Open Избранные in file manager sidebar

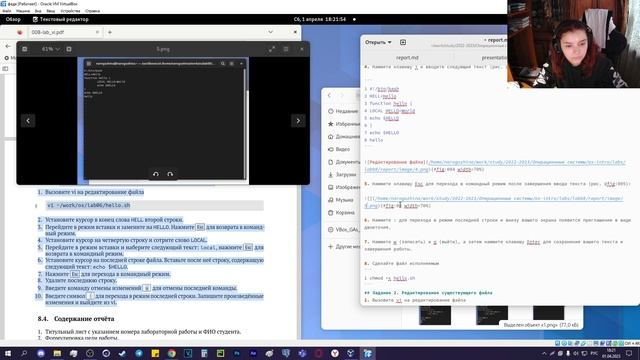[x=343, y=124]
